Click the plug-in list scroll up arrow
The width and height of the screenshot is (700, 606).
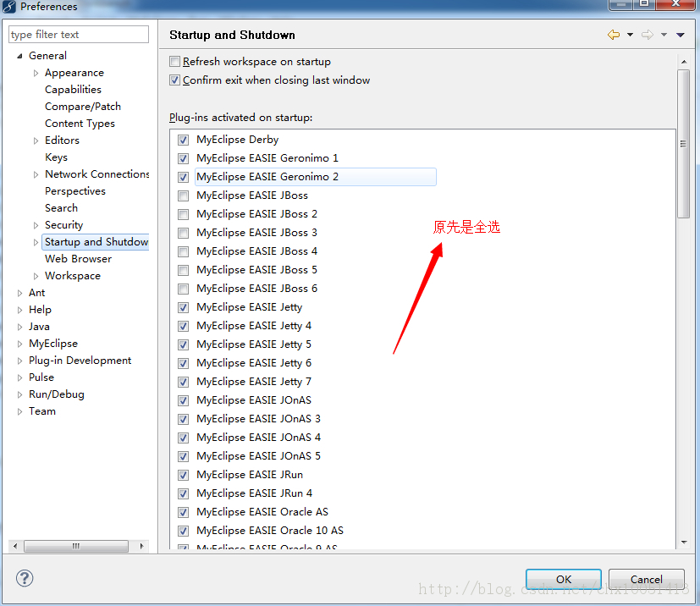click(x=683, y=61)
